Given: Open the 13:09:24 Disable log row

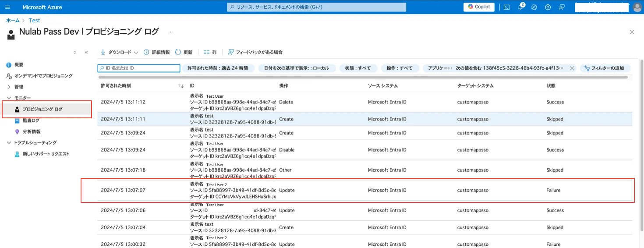Looking at the screenshot, I should point(365,150).
